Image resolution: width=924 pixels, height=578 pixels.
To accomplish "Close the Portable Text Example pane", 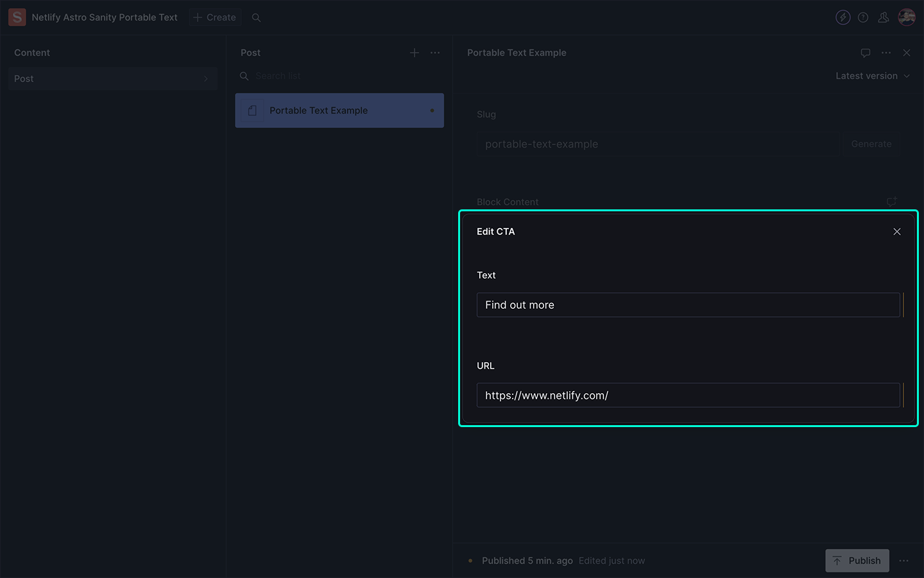I will pos(907,53).
